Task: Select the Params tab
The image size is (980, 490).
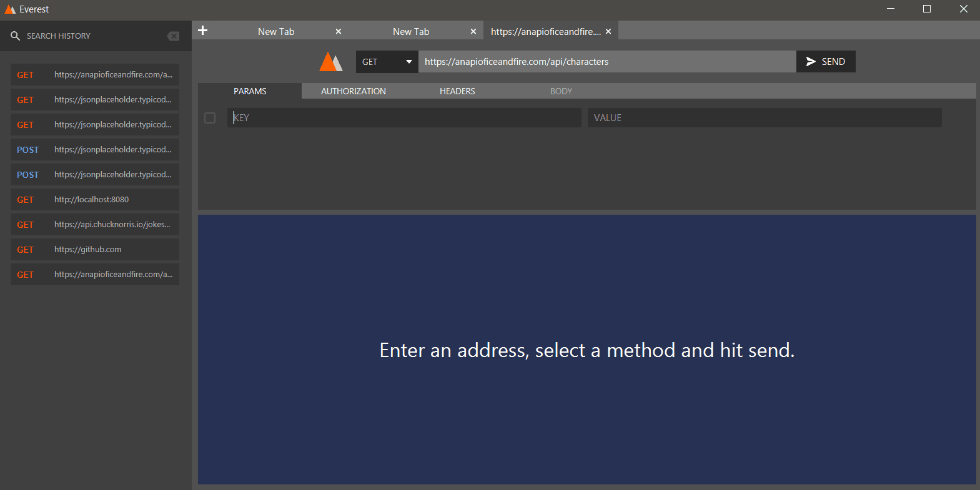Action: tap(250, 91)
